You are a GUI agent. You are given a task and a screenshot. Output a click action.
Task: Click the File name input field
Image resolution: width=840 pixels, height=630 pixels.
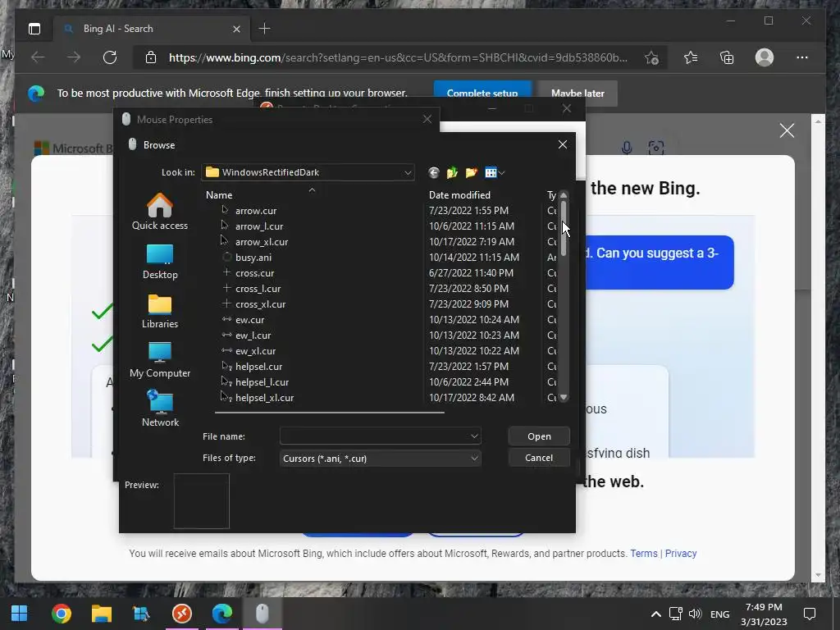pyautogui.click(x=374, y=436)
